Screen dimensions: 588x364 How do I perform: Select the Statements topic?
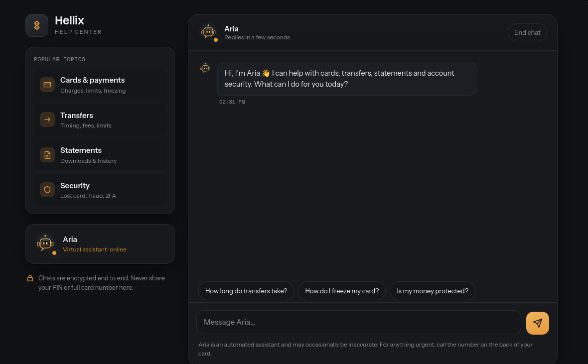pyautogui.click(x=100, y=155)
